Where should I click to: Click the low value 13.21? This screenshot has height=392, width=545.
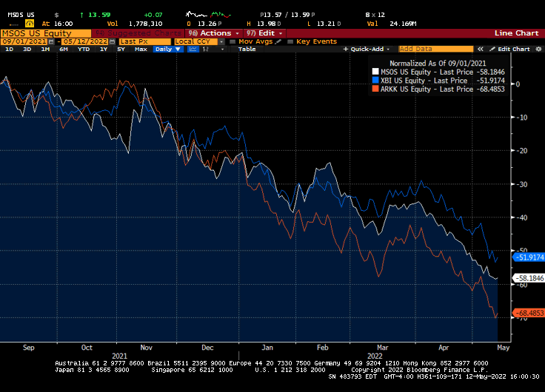(x=327, y=24)
